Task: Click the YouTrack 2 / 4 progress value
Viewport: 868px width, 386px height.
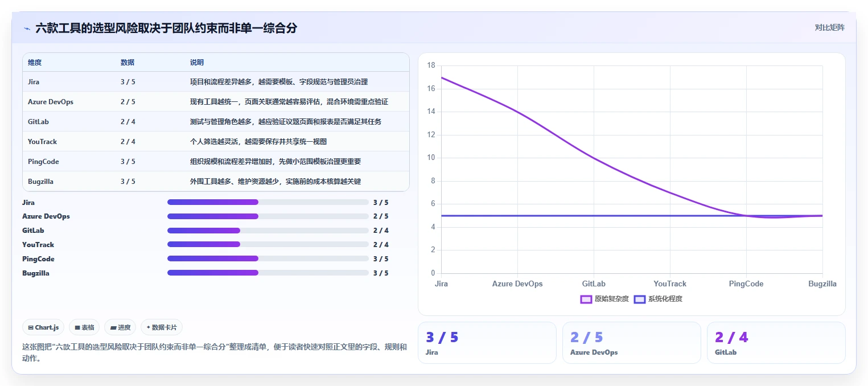Action: 381,245
